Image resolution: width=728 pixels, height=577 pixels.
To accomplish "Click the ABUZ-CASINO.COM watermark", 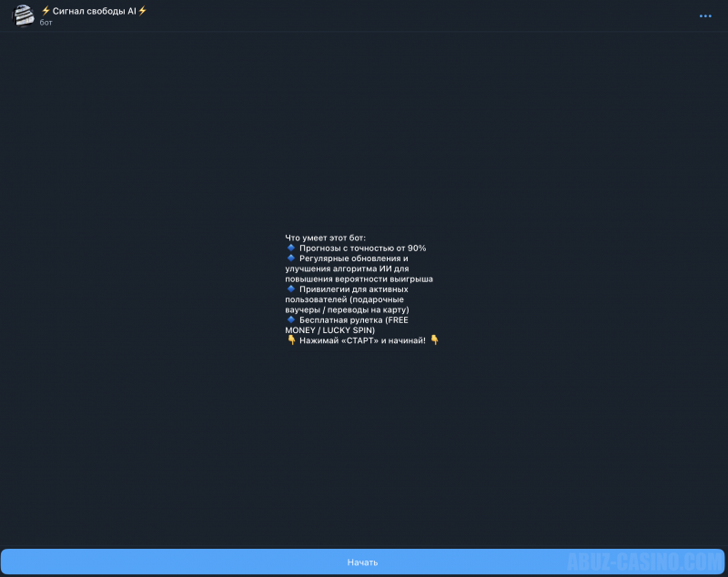I will [644, 562].
